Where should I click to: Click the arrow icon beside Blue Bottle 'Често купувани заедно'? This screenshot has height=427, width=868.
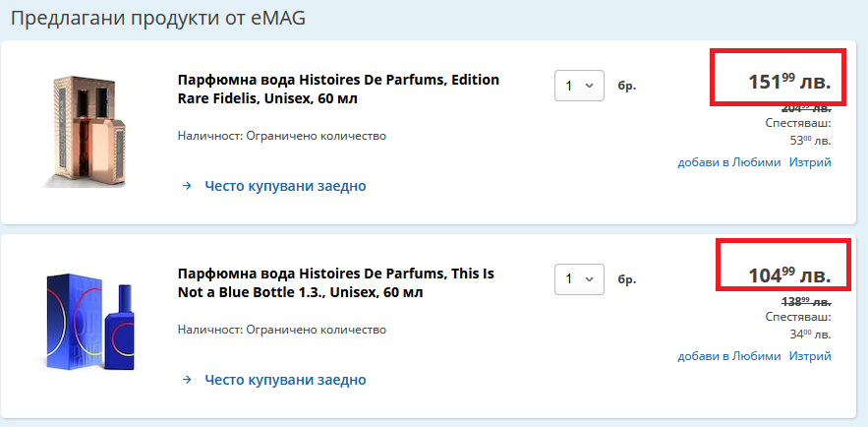(187, 380)
